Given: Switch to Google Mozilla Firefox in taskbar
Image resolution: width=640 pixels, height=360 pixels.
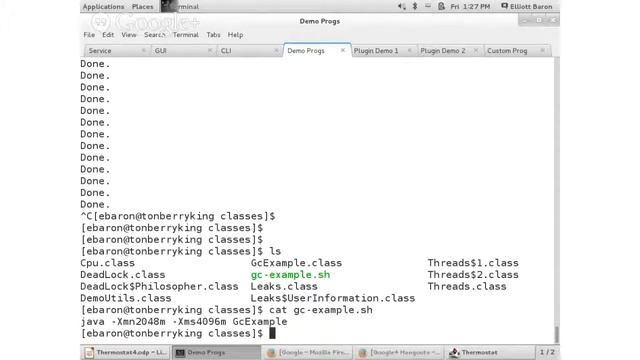Looking at the screenshot, I should click(307, 352).
